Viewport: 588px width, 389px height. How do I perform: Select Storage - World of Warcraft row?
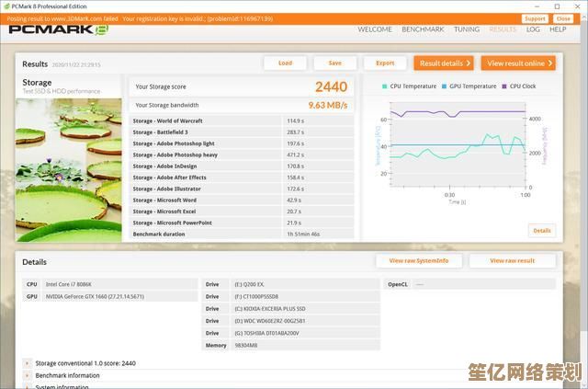[x=242, y=120]
